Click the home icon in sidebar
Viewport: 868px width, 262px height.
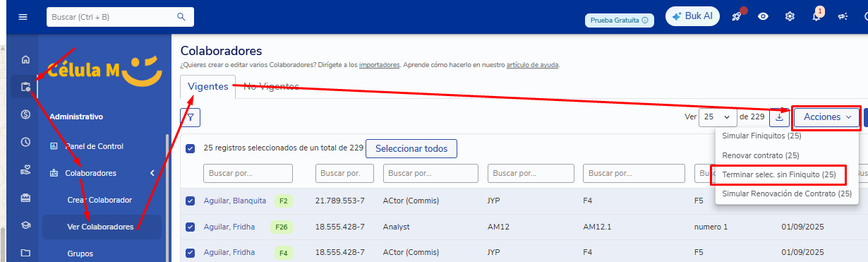click(x=26, y=60)
